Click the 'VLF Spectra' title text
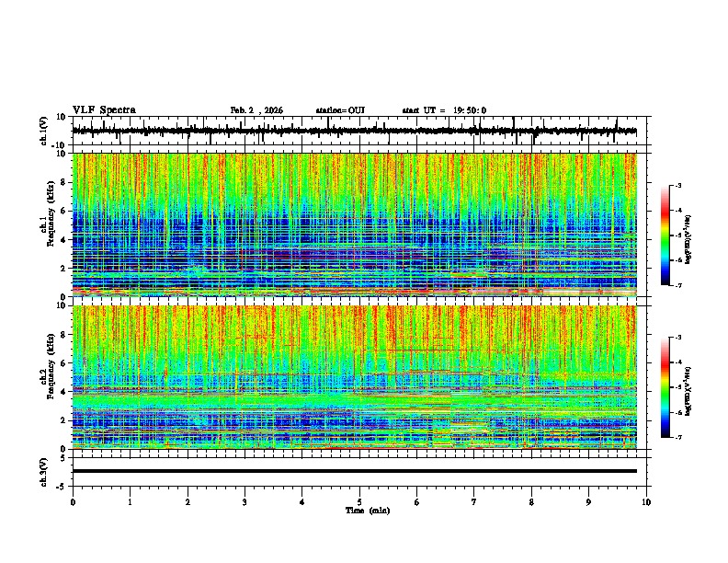This screenshot has height=563, width=728. point(104,110)
